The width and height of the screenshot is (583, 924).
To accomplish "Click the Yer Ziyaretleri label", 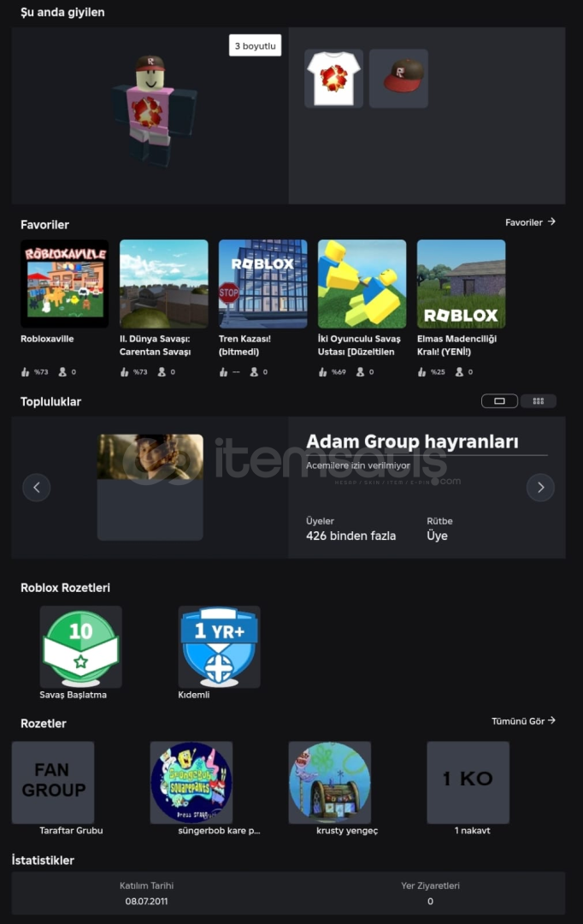I will pyautogui.click(x=431, y=885).
